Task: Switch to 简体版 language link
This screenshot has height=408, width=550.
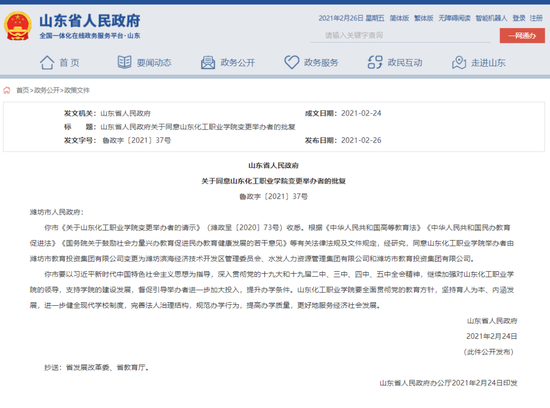Action: click(x=399, y=18)
